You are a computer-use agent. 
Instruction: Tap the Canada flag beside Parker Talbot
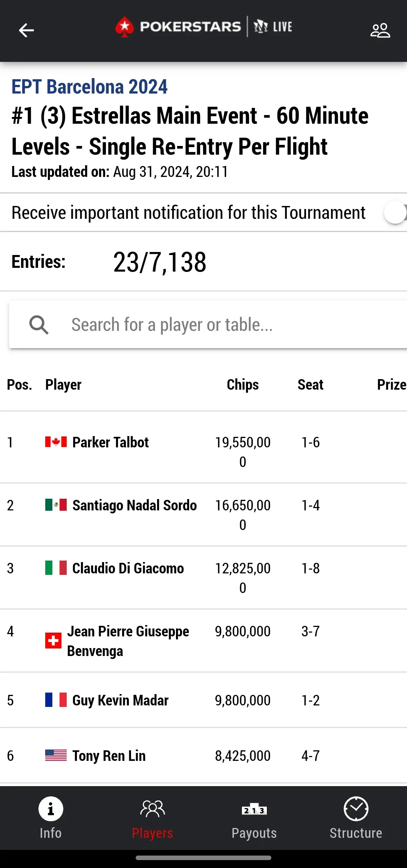pos(56,442)
